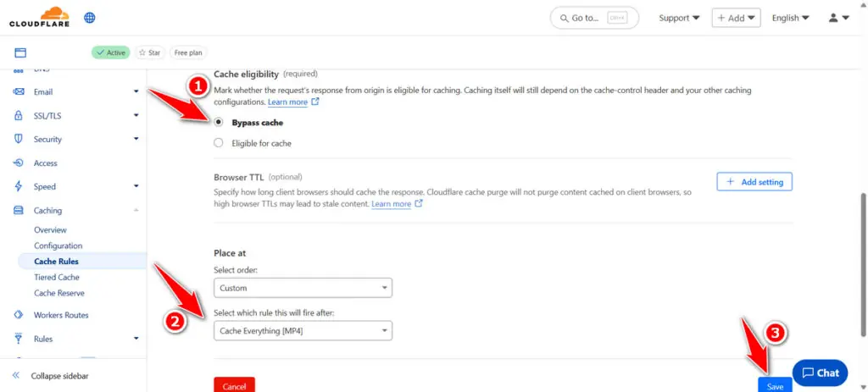
Task: Go to Tiered Cache in the sidebar
Action: pyautogui.click(x=57, y=277)
